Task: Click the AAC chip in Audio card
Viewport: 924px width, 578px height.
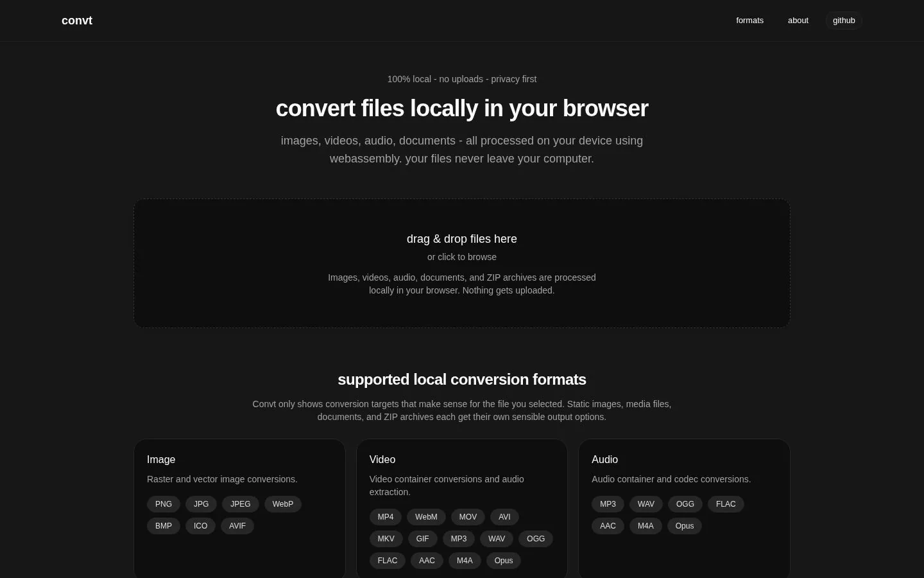Action: point(608,526)
